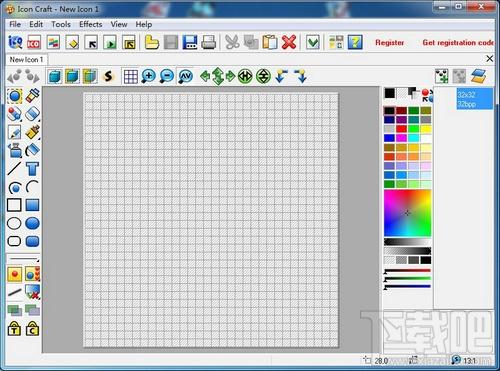This screenshot has height=371, width=500.
Task: Click the orange S script icon
Action: tap(108, 76)
